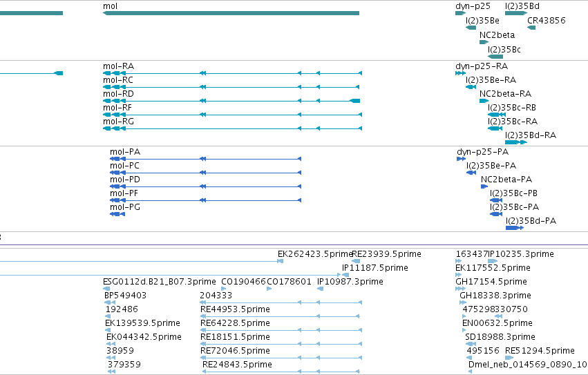Select EST RE51294.5prime
This screenshot has width=588, height=375.
pyautogui.click(x=509, y=358)
